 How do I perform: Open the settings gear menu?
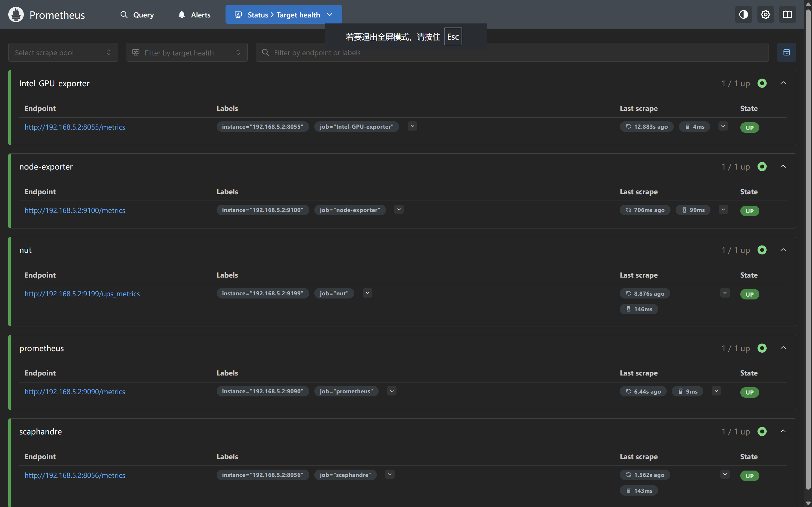coord(765,15)
